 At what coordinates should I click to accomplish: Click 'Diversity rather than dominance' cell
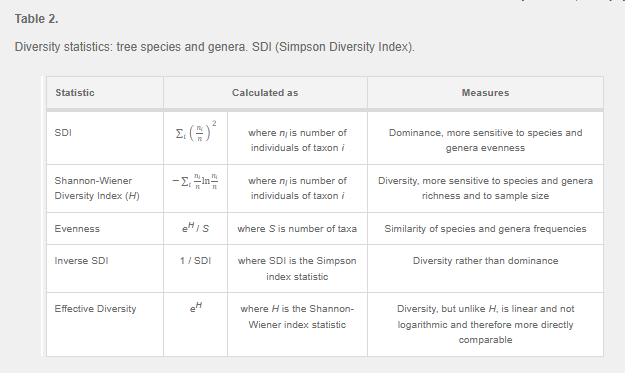(x=485, y=261)
